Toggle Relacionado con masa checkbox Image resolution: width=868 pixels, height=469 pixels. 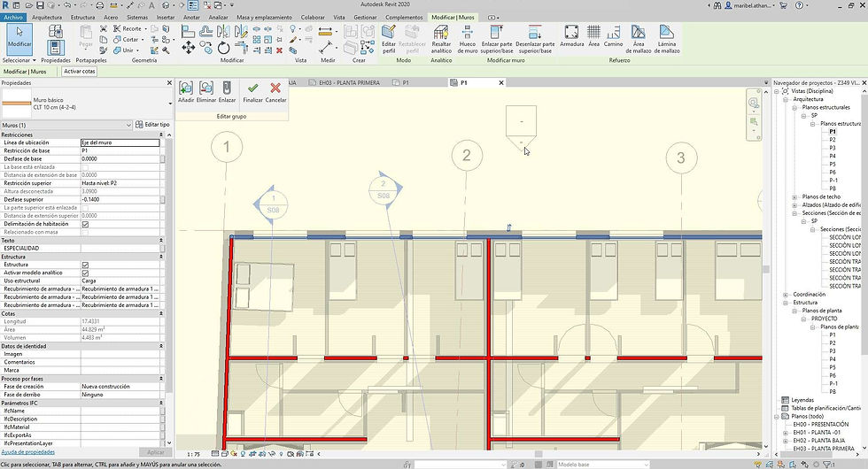coord(85,232)
